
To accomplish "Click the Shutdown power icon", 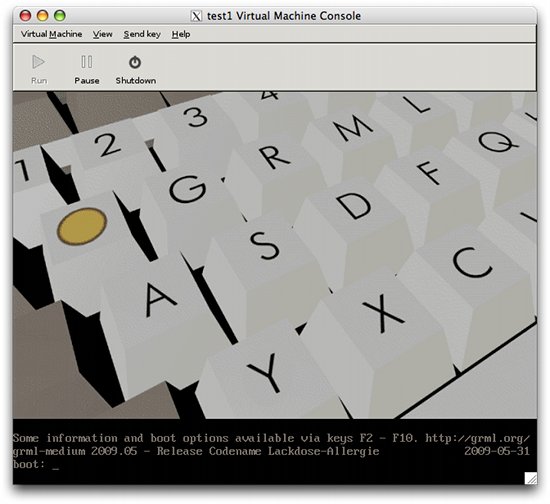I will 135,62.
